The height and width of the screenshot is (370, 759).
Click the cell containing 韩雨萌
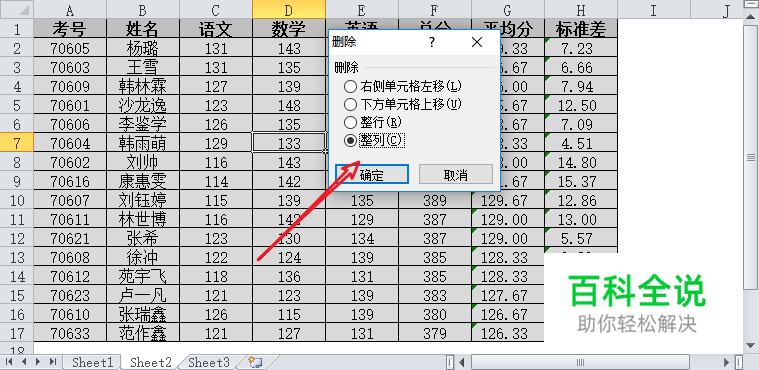coord(143,143)
